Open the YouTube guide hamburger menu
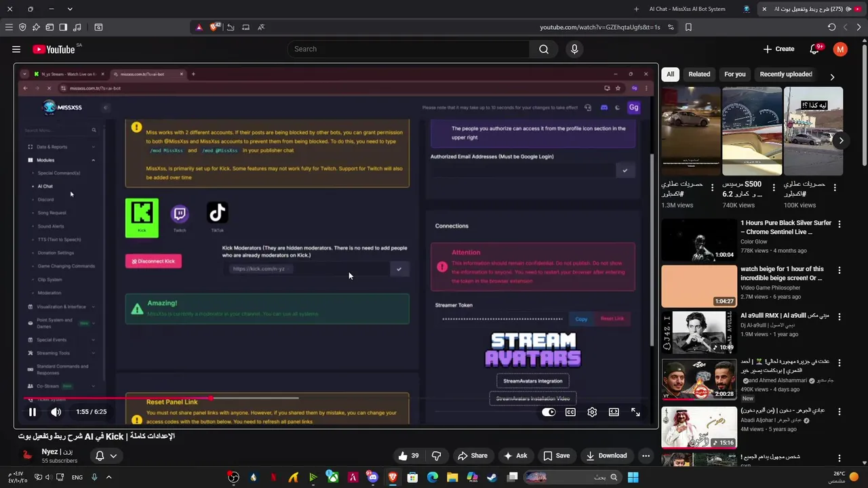Viewport: 868px width, 488px height. [16, 49]
